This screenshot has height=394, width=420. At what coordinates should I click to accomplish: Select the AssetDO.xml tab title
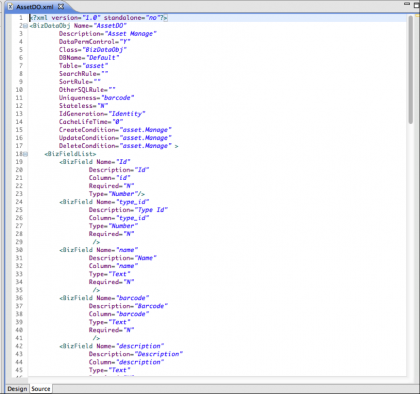tap(35, 7)
